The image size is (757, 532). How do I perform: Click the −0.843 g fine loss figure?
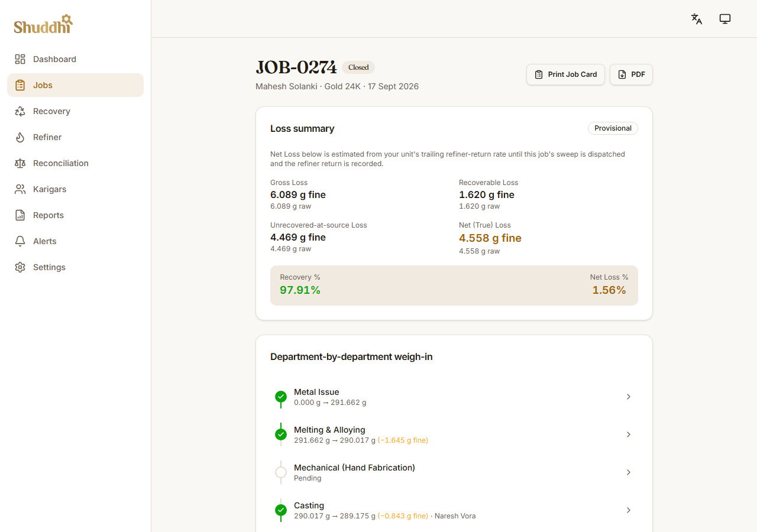403,516
